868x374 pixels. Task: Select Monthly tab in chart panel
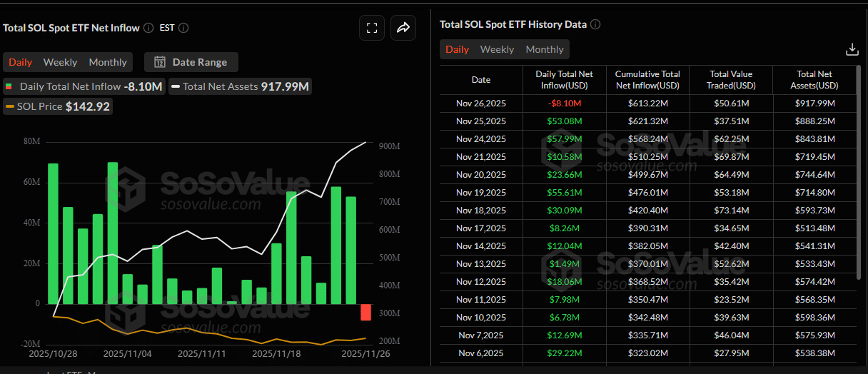click(108, 62)
